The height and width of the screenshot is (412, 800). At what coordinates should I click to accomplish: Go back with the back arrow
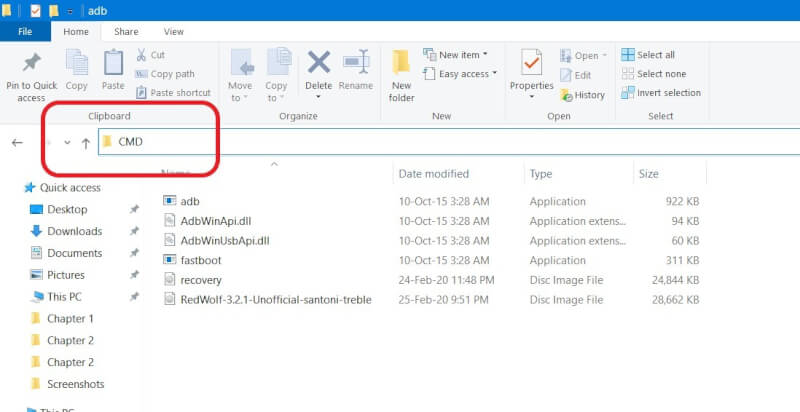pyautogui.click(x=17, y=142)
